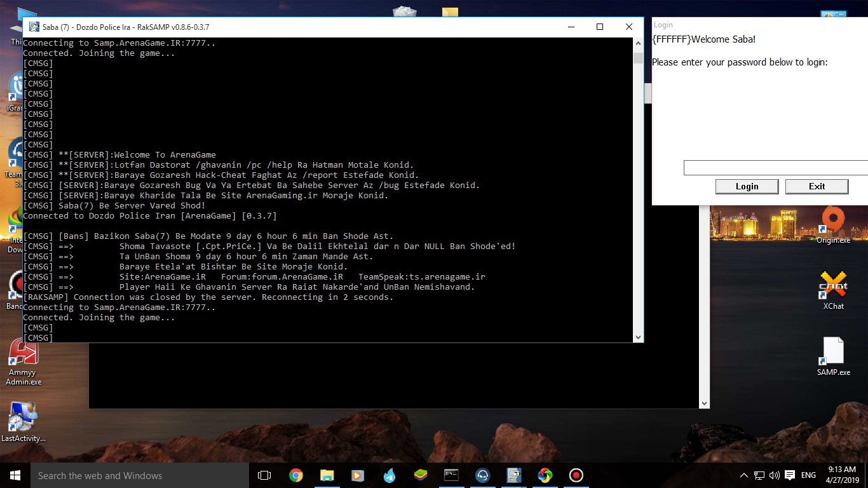The width and height of the screenshot is (868, 488).
Task: Open the colorful swirl app on the taskbar
Action: (x=545, y=475)
